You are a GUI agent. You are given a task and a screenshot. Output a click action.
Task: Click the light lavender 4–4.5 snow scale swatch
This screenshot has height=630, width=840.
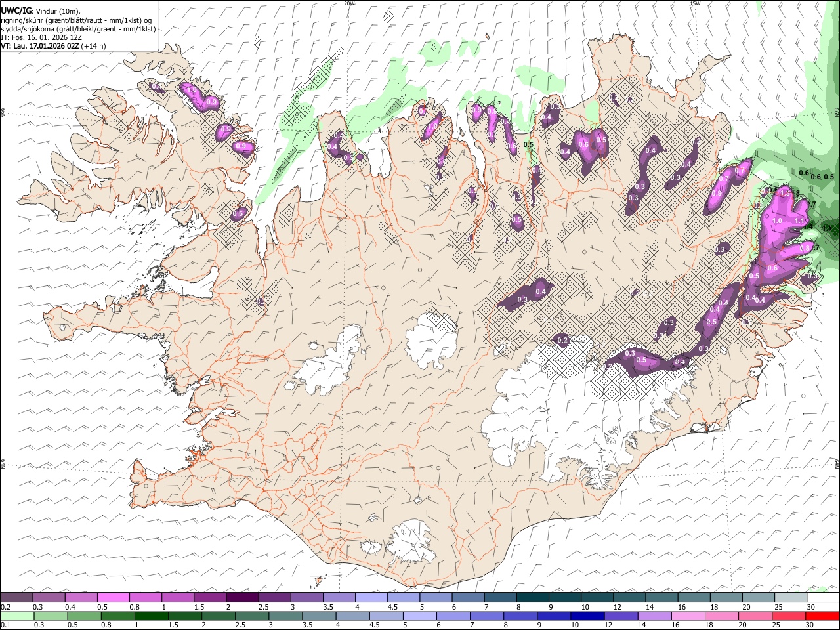pos(371,598)
